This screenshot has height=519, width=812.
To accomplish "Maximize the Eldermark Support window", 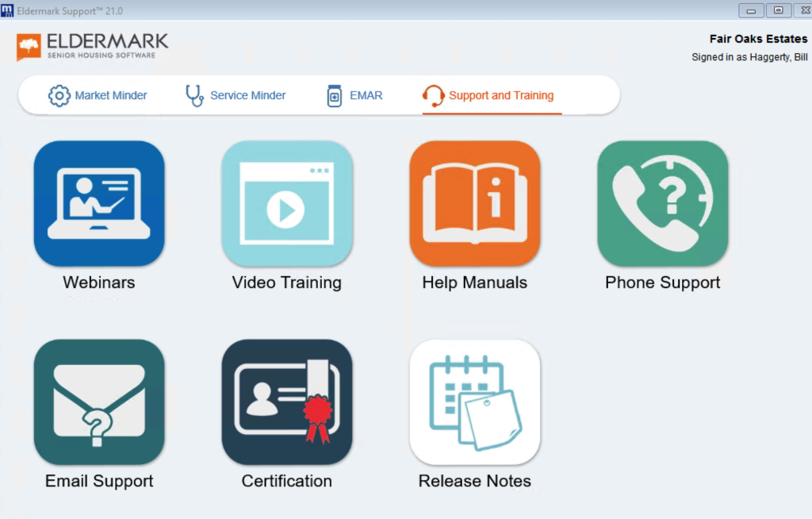I will tap(779, 10).
